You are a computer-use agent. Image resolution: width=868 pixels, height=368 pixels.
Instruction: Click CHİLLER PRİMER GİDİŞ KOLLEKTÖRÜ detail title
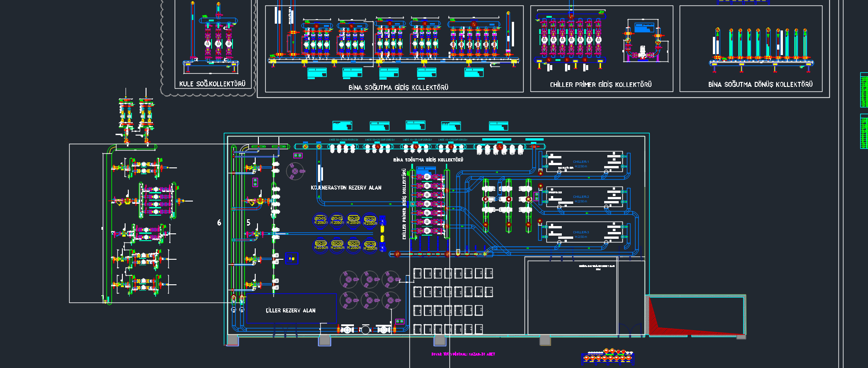pos(601,85)
